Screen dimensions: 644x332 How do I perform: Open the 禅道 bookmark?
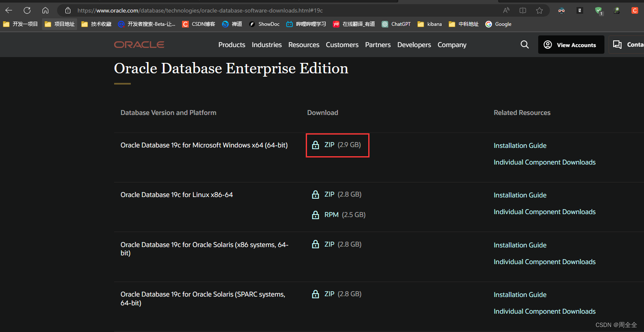pos(232,24)
